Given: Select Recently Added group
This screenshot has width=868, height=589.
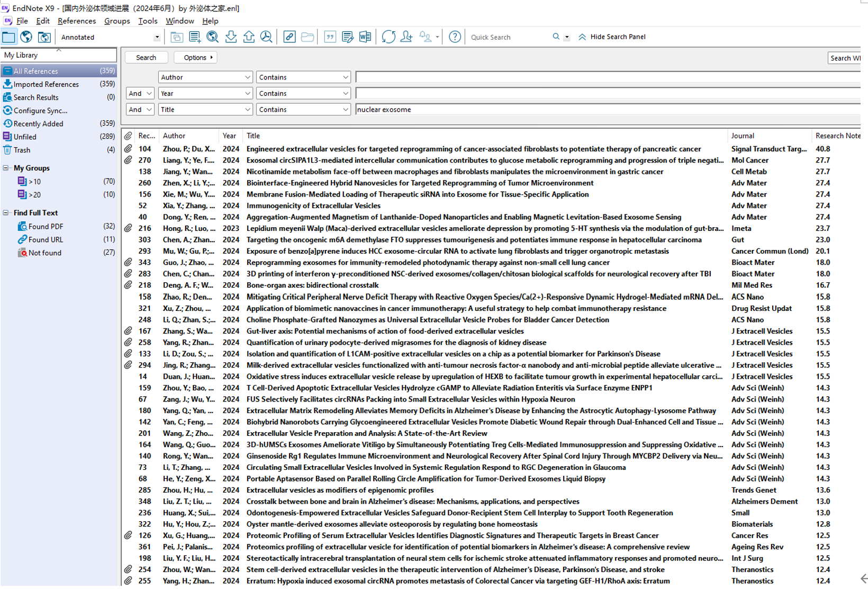Looking at the screenshot, I should click(x=59, y=123).
